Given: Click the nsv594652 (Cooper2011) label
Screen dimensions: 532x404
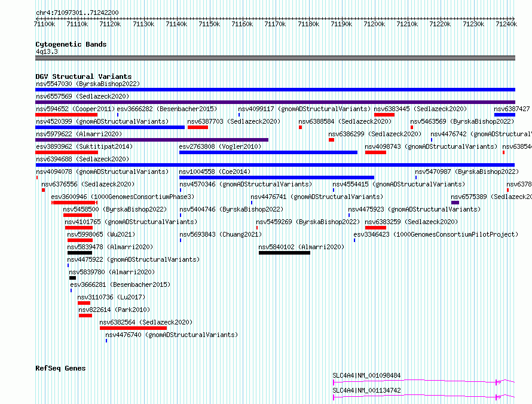Looking at the screenshot, I should click(75, 109).
